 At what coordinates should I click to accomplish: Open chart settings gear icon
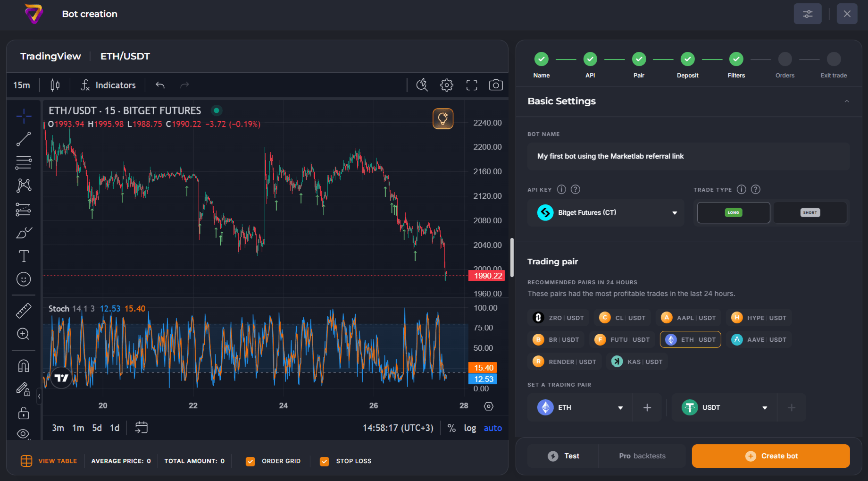[x=446, y=85]
